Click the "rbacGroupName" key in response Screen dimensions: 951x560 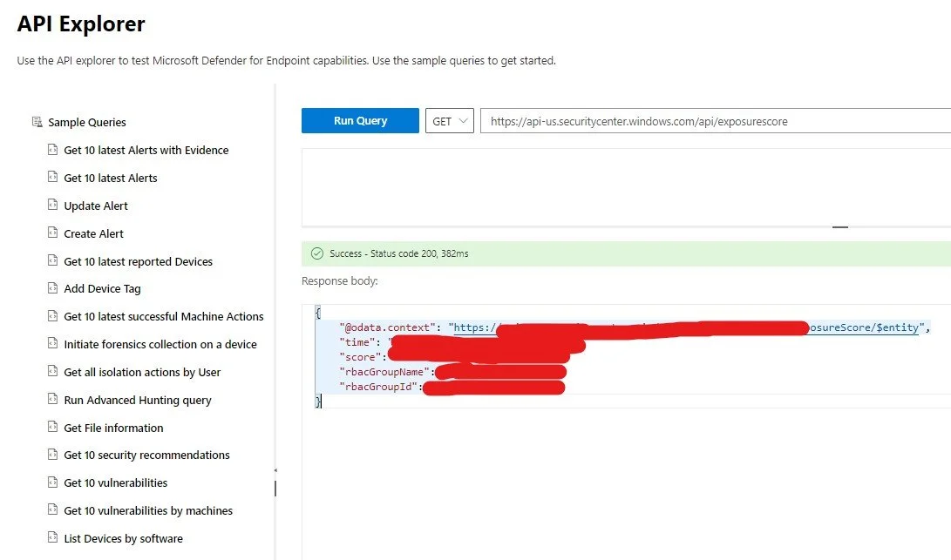click(384, 372)
